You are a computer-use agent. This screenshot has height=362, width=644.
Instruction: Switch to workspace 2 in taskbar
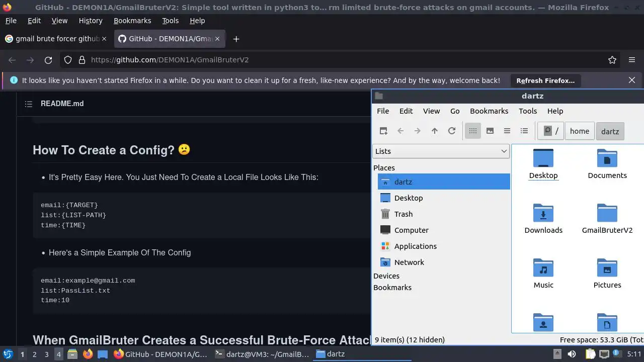coord(34,354)
